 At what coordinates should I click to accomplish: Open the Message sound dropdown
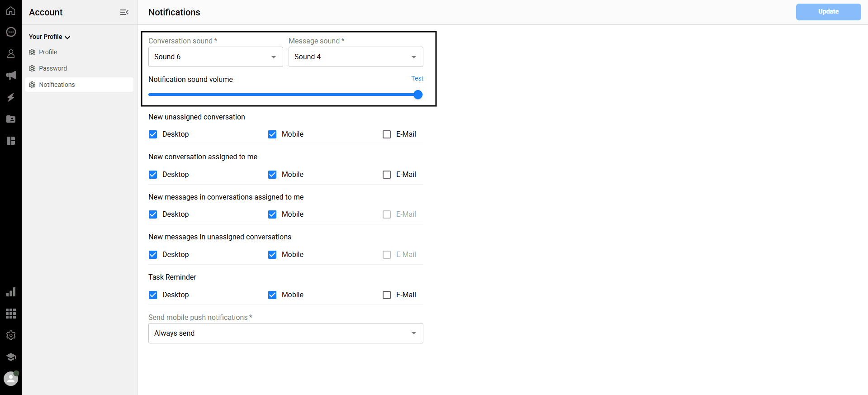[x=356, y=57]
